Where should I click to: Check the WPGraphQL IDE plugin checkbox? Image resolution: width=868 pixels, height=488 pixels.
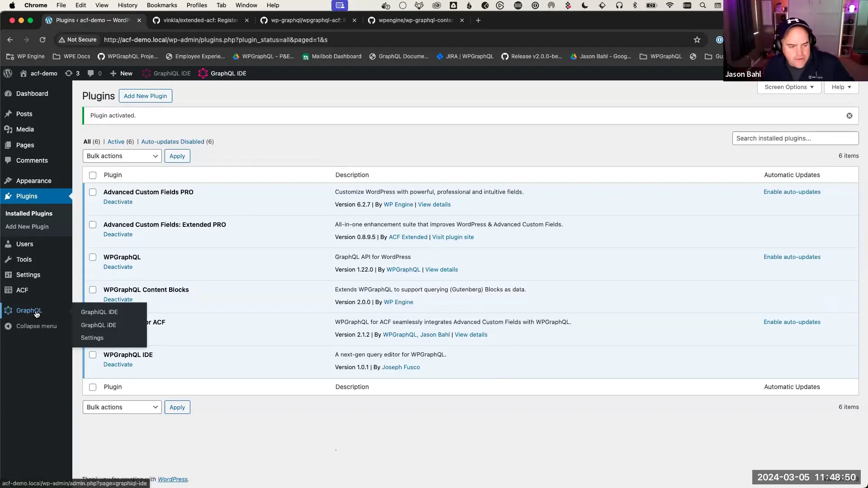[93, 355]
